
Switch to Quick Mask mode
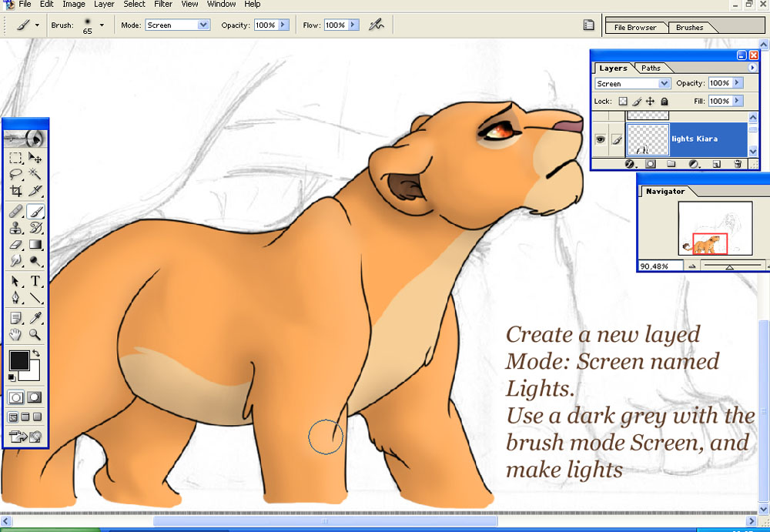coord(35,397)
